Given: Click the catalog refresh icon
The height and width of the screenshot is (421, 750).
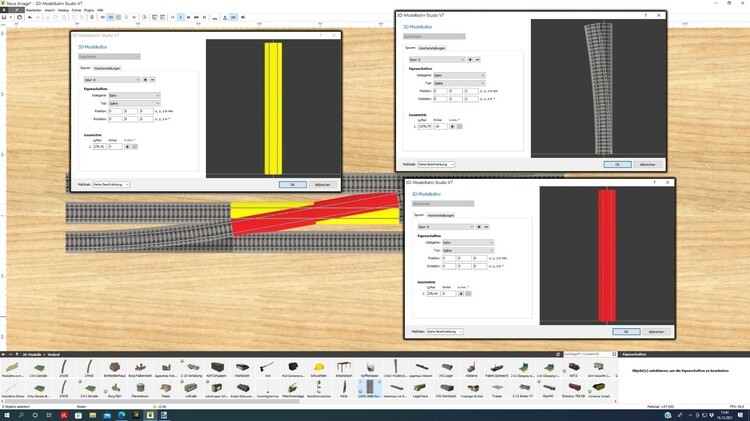Looking at the screenshot, I should pyautogui.click(x=558, y=355).
